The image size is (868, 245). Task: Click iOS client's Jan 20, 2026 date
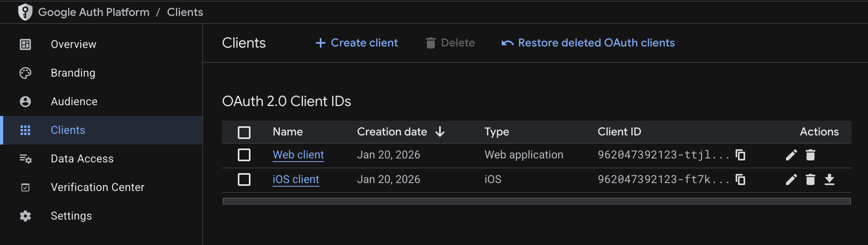click(x=388, y=179)
